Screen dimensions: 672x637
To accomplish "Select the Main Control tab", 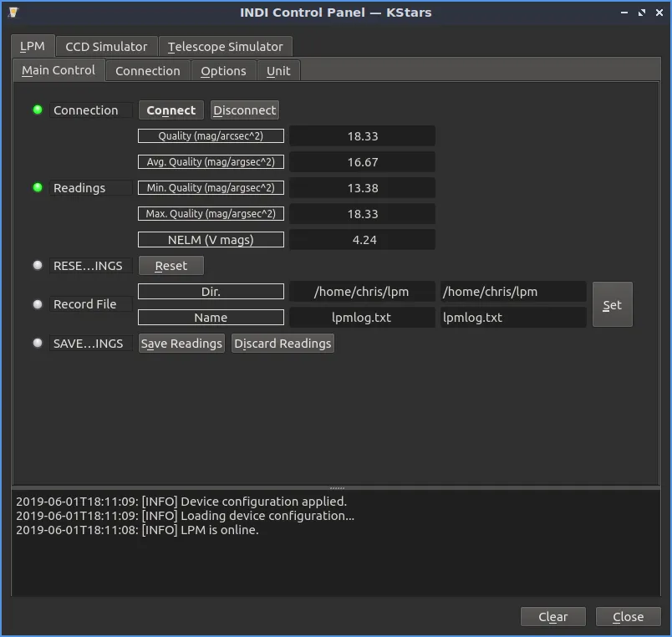I will (x=59, y=70).
